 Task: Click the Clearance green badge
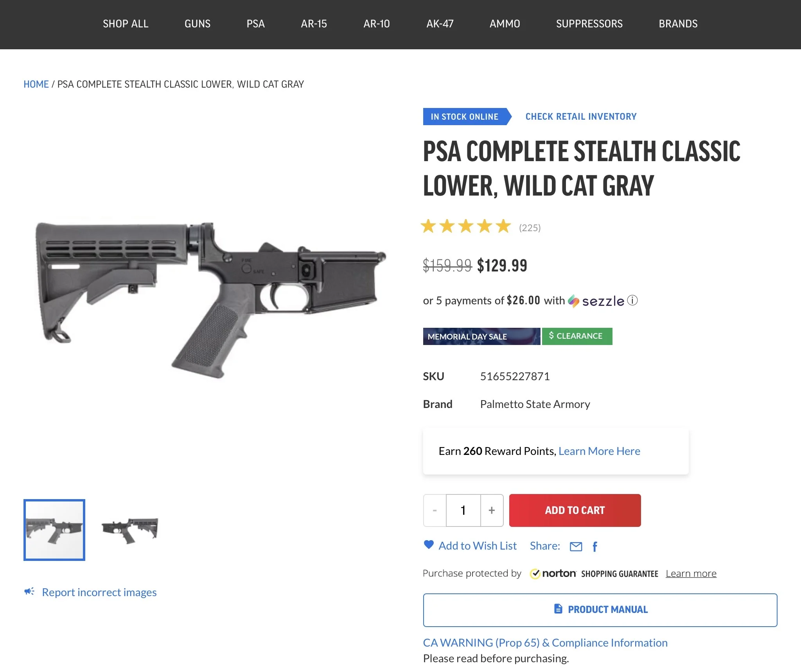[577, 336]
